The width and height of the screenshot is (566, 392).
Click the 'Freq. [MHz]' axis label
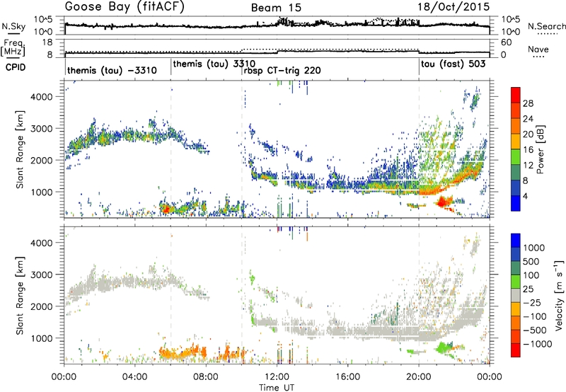click(13, 49)
